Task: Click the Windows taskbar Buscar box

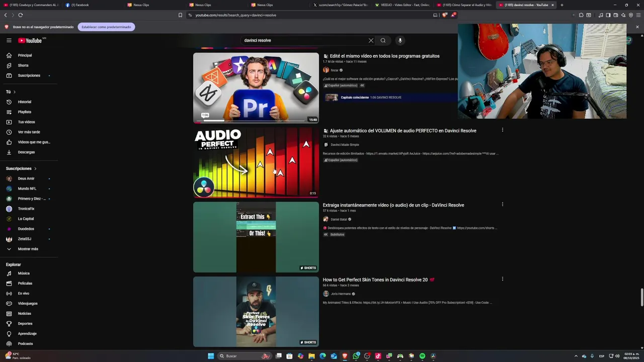Action: (245, 356)
